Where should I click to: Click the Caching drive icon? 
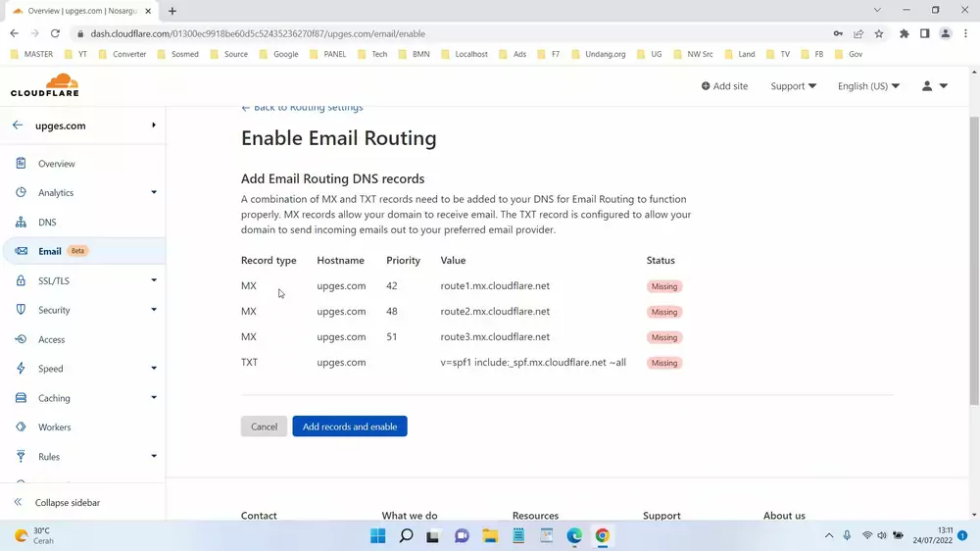point(21,398)
